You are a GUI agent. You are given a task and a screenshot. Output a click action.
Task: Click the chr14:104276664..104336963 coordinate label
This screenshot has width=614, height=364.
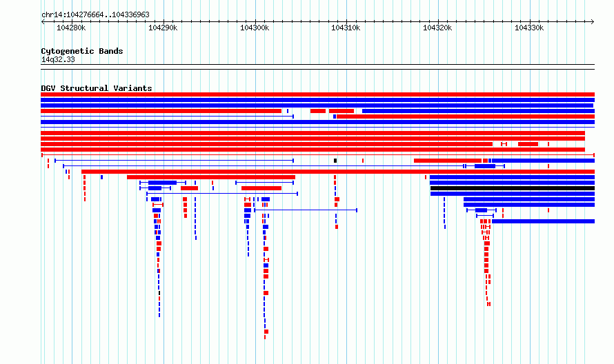tap(95, 15)
